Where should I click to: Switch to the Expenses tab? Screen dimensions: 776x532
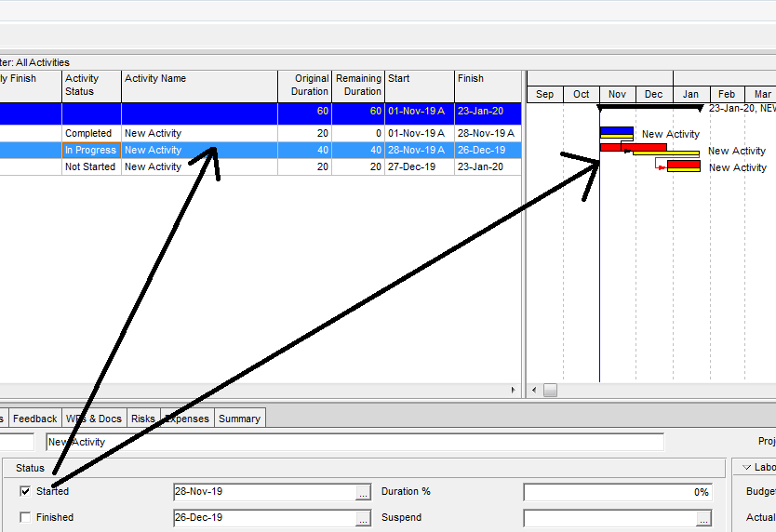point(187,419)
